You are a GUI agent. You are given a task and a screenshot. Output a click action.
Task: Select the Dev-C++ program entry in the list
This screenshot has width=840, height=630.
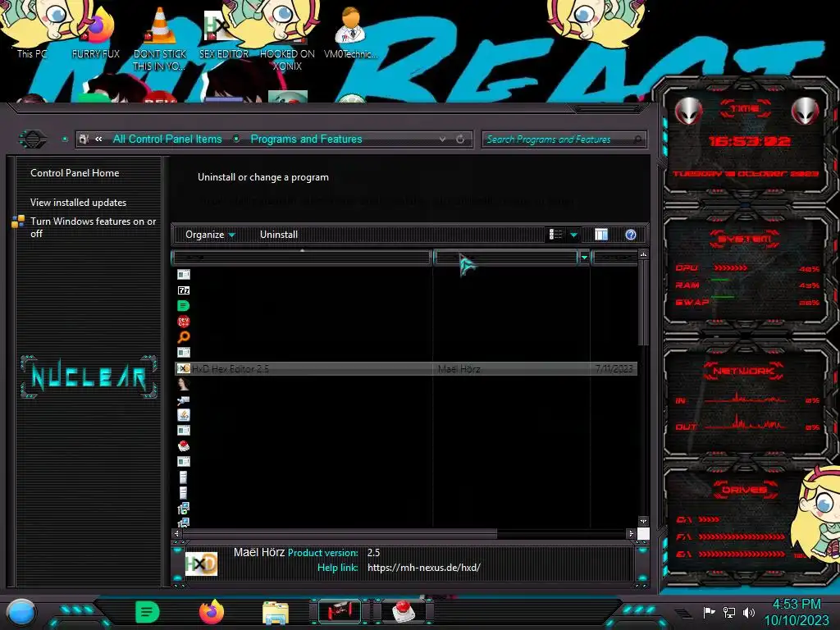tap(183, 322)
